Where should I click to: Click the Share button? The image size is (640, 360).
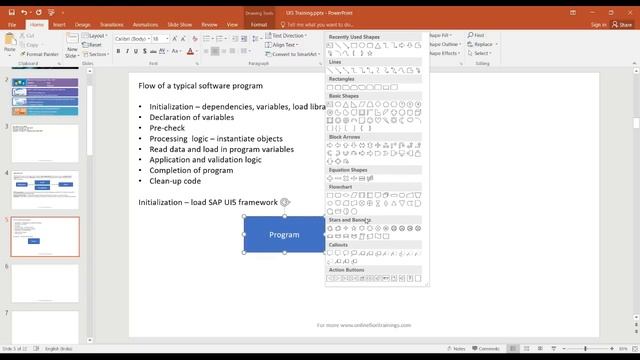[x=622, y=25]
